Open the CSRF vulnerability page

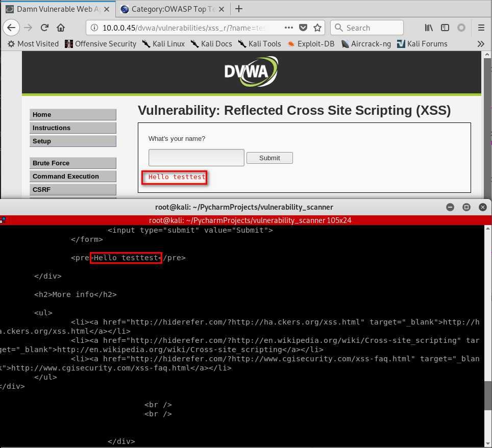click(73, 189)
